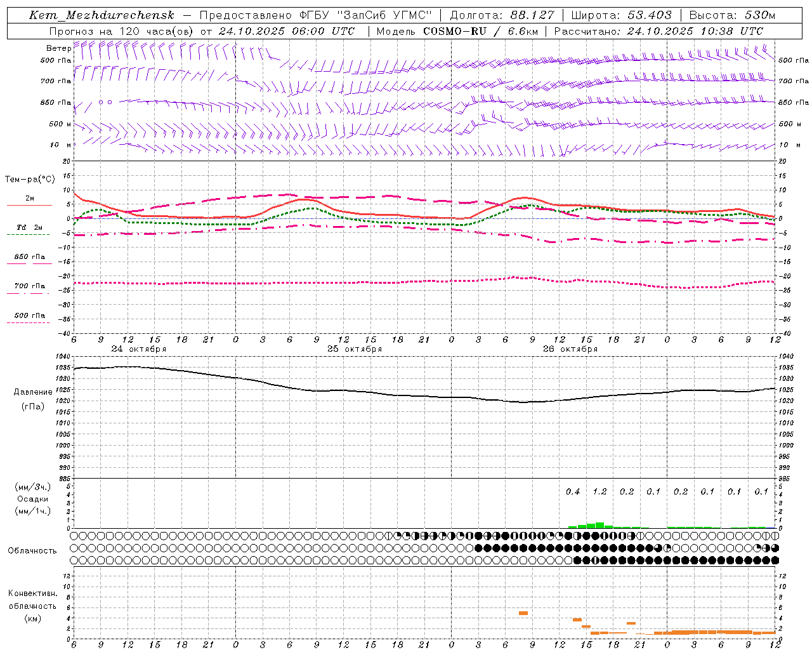Screen dimensions: 812x650
Task: Click the 1.2 precipitation amount value
Action: coord(599,491)
